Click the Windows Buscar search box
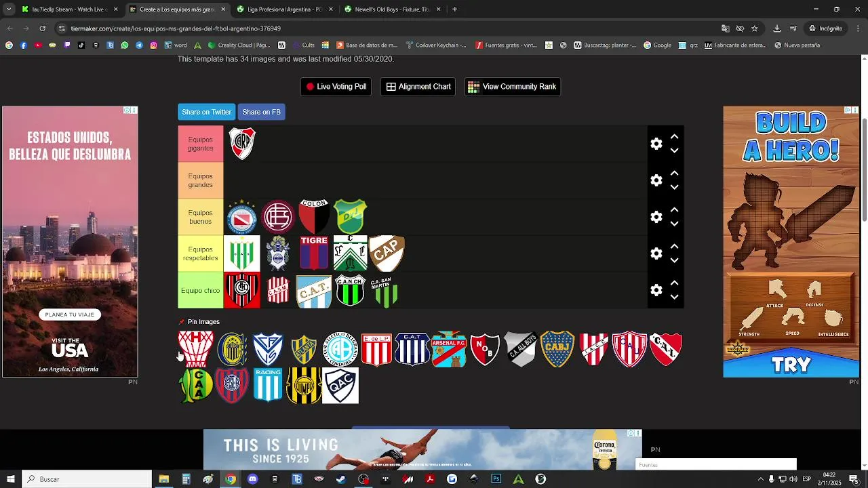This screenshot has height=488, width=868. click(87, 479)
